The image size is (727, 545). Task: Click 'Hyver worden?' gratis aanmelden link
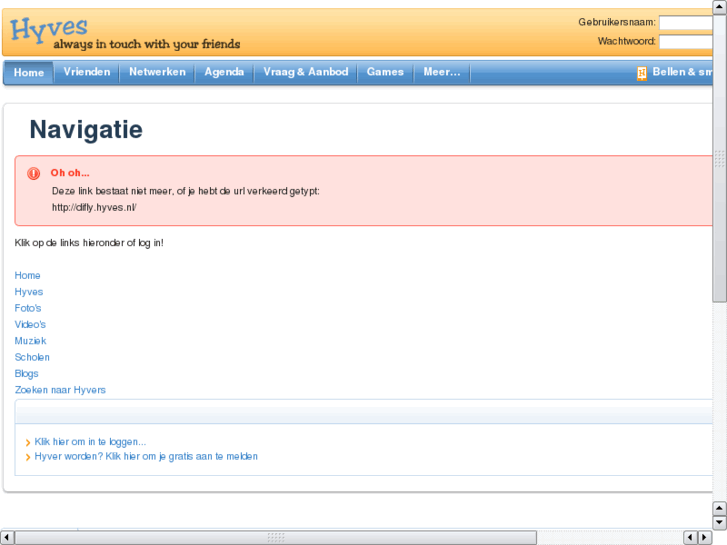(x=146, y=456)
